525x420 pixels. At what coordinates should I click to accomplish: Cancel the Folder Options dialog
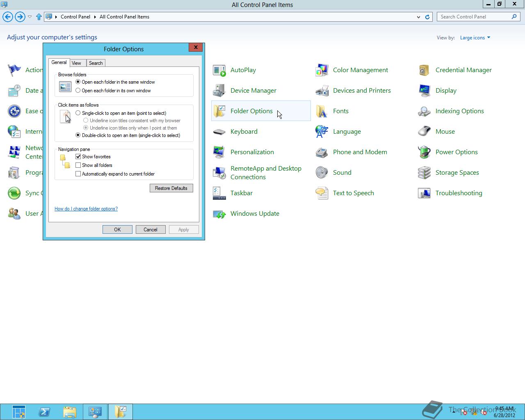[151, 230]
